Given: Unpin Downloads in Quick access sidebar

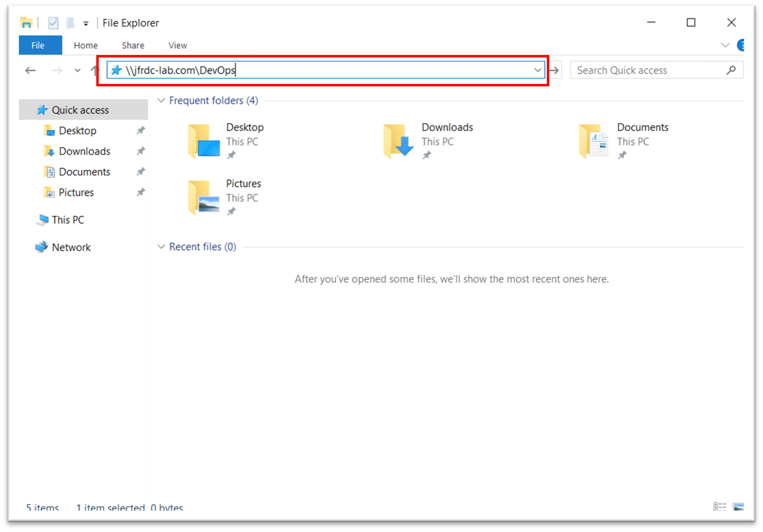Looking at the screenshot, I should click(x=141, y=151).
